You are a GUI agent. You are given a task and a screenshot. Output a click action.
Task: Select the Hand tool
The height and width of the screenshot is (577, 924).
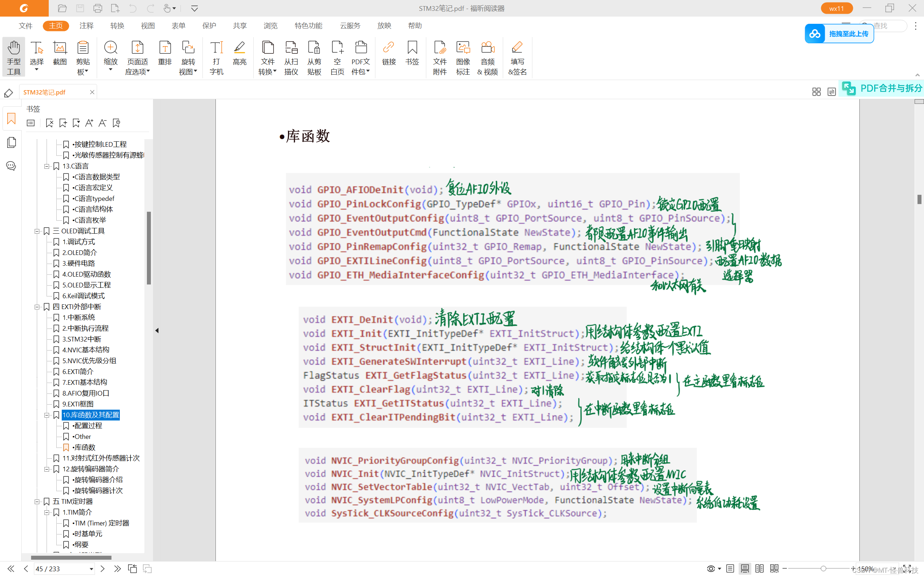pyautogui.click(x=14, y=57)
